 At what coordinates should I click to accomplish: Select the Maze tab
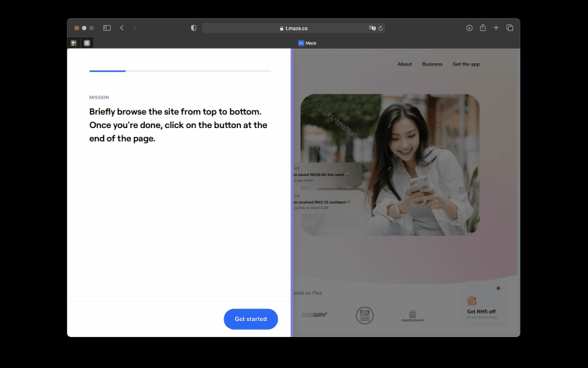click(x=306, y=43)
